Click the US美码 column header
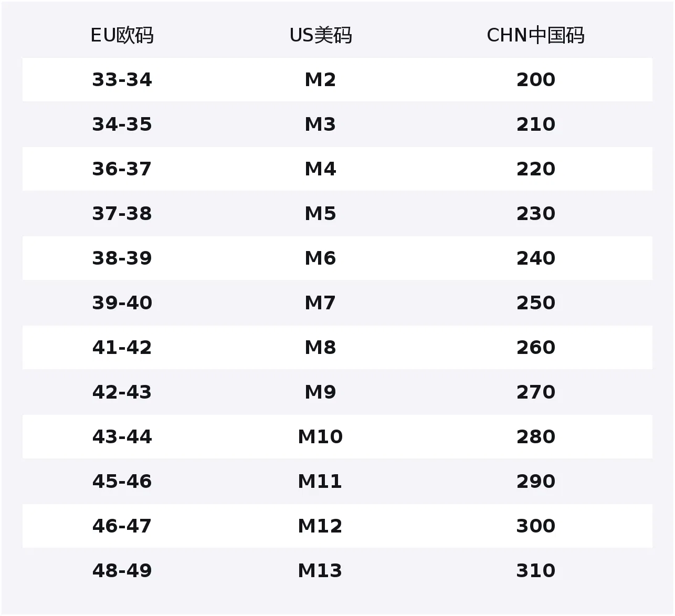675x616 pixels. tap(320, 35)
